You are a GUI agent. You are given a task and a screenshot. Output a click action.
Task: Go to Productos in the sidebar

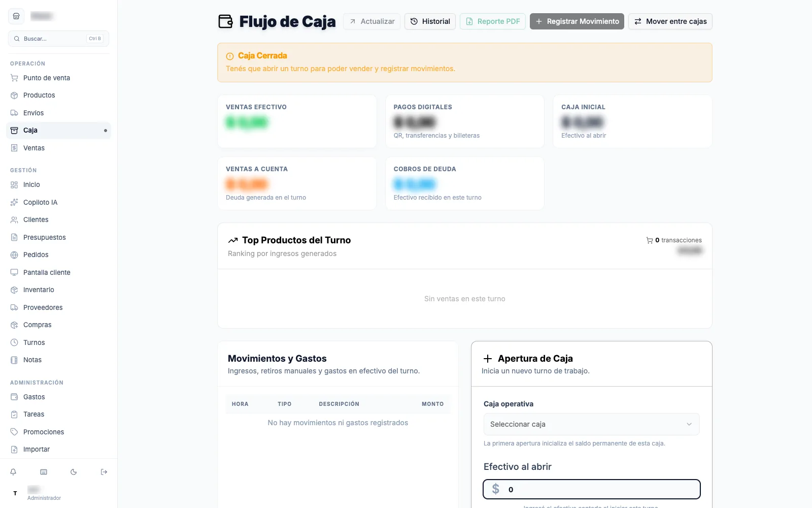coord(58,96)
